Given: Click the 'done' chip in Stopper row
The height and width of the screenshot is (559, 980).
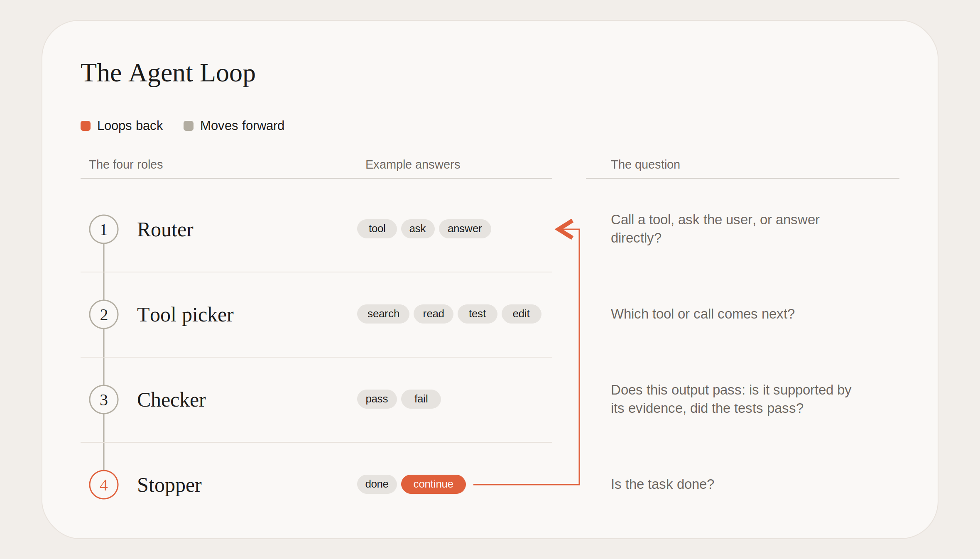Looking at the screenshot, I should click(377, 484).
